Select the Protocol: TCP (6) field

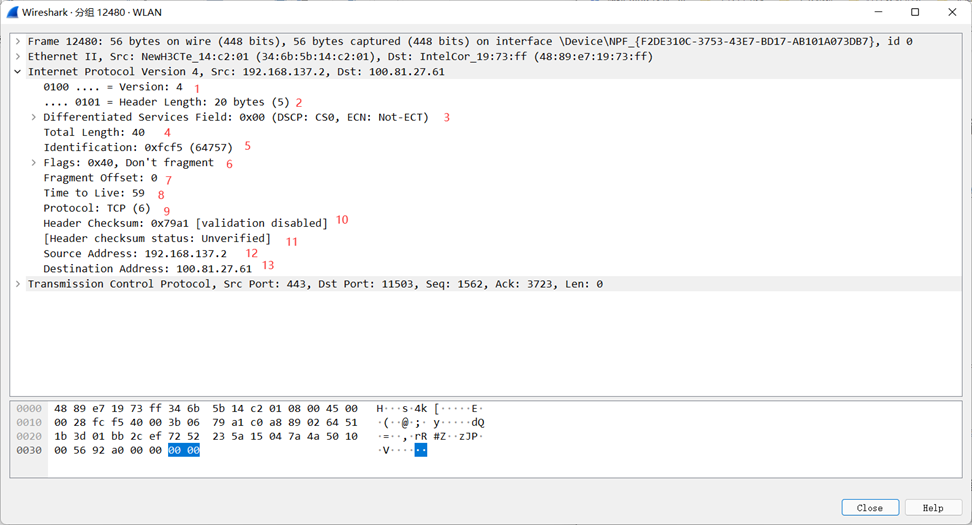click(x=97, y=208)
